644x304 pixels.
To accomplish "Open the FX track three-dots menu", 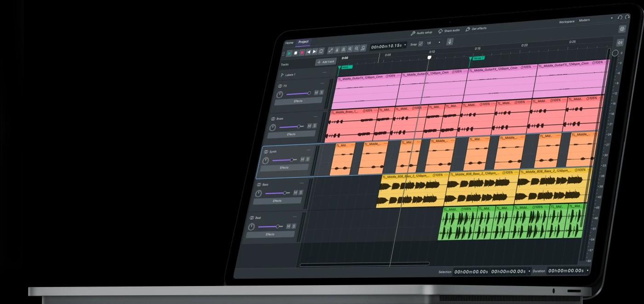I will tap(322, 84).
